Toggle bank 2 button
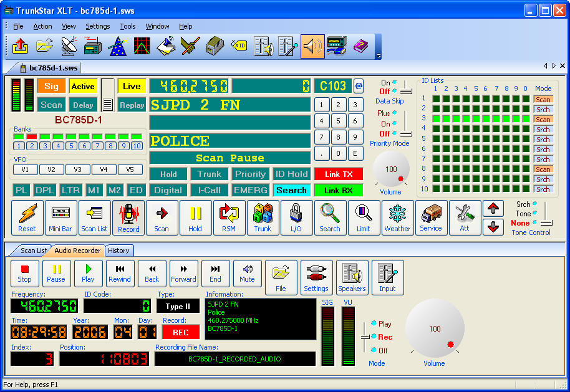 click(x=32, y=146)
